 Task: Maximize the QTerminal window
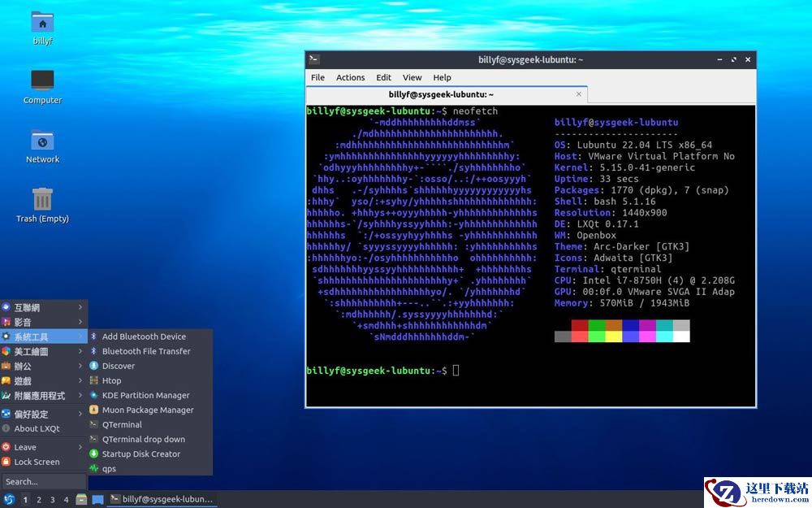pyautogui.click(x=734, y=59)
